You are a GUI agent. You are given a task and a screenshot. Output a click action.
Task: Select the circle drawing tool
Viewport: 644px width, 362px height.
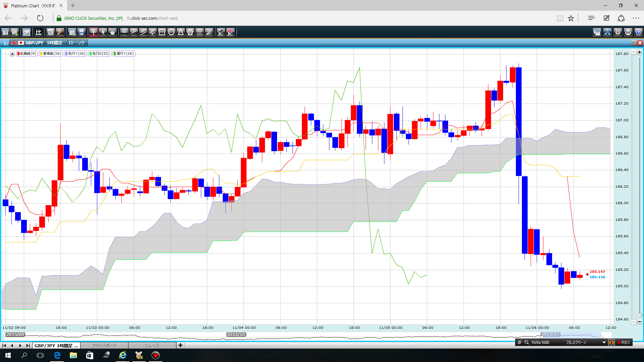tap(171, 32)
